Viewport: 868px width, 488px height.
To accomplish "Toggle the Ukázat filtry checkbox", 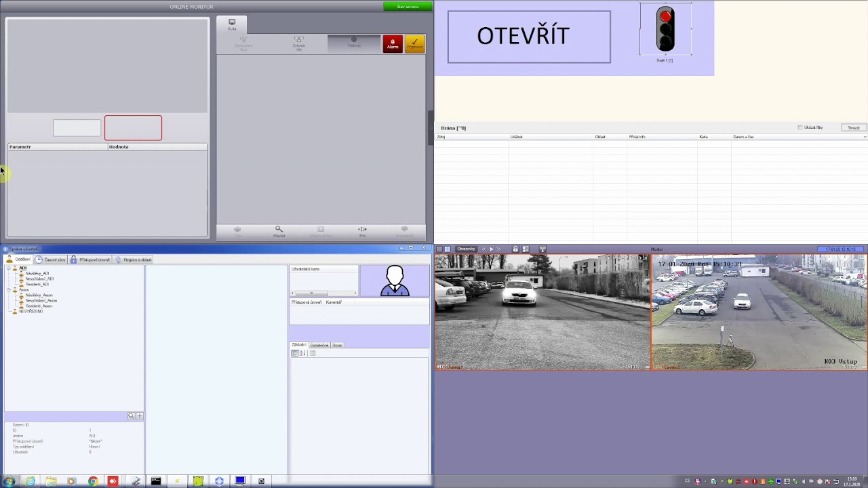I will 800,127.
